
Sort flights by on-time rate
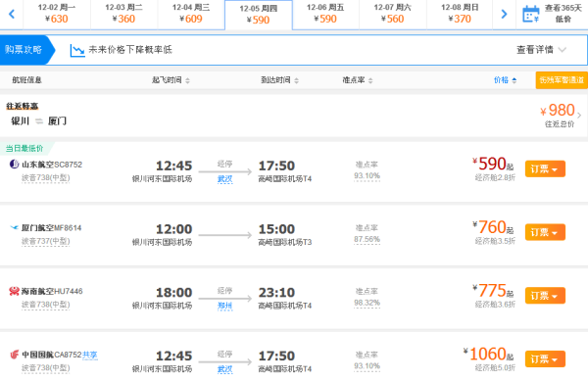358,79
